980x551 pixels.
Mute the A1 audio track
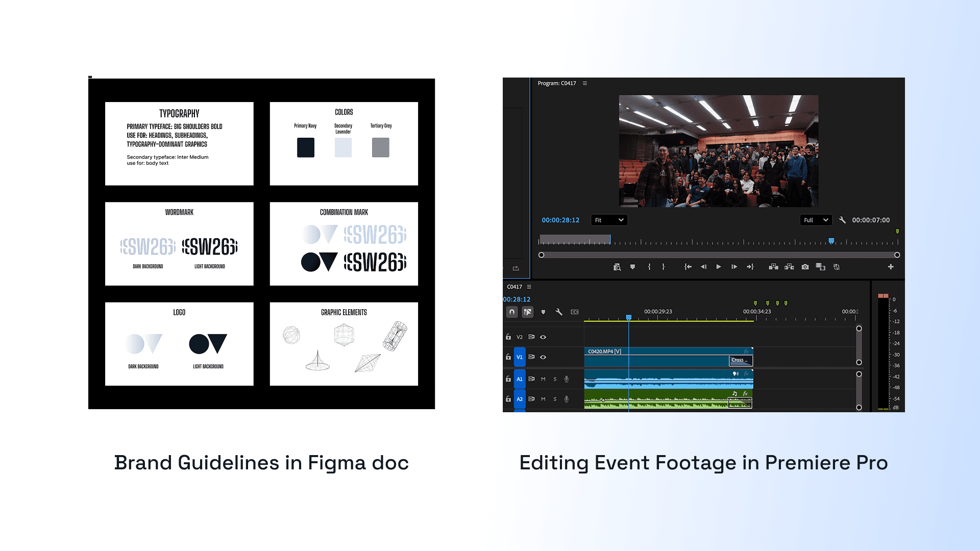543,379
